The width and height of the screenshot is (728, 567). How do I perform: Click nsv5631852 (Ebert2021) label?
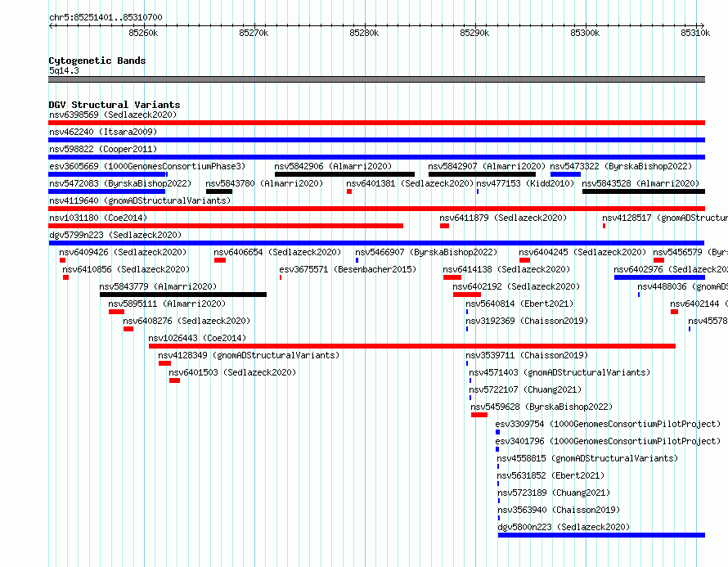click(550, 475)
